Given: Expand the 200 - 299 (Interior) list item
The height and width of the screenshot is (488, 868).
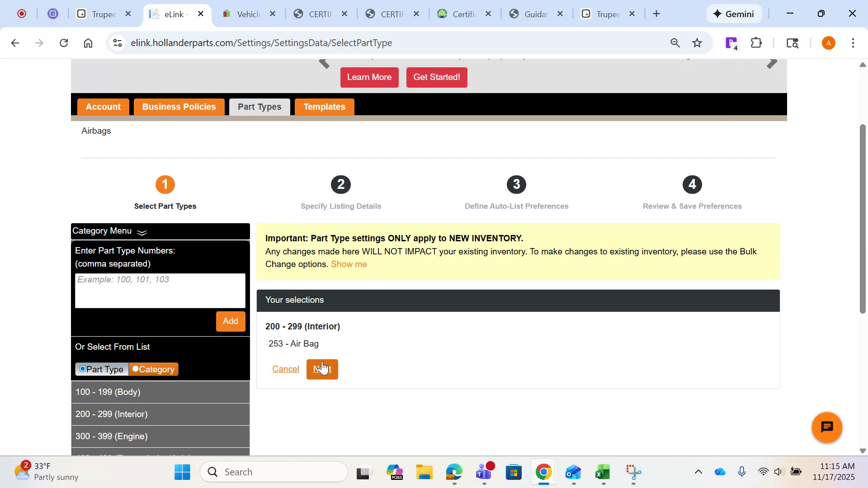Looking at the screenshot, I should point(160,414).
